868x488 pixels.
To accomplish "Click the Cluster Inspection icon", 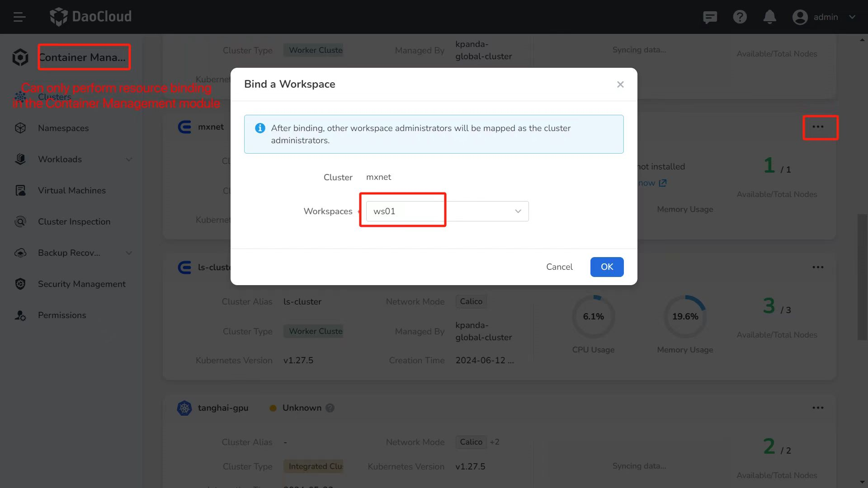I will click(x=20, y=221).
